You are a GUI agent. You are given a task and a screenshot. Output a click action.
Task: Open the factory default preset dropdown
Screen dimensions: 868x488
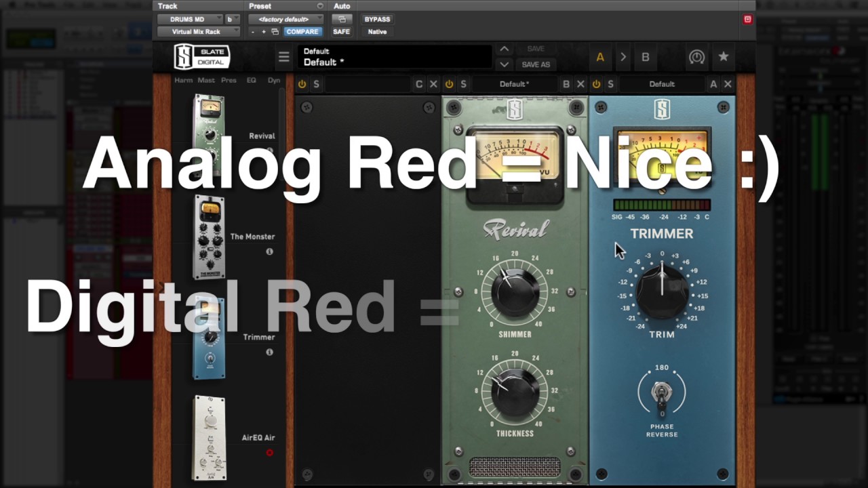(x=285, y=19)
